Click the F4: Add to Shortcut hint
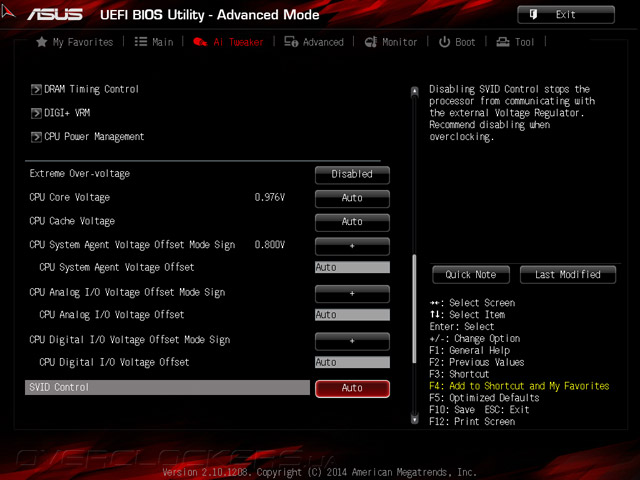Viewport: 640px width, 480px height. 519,386
